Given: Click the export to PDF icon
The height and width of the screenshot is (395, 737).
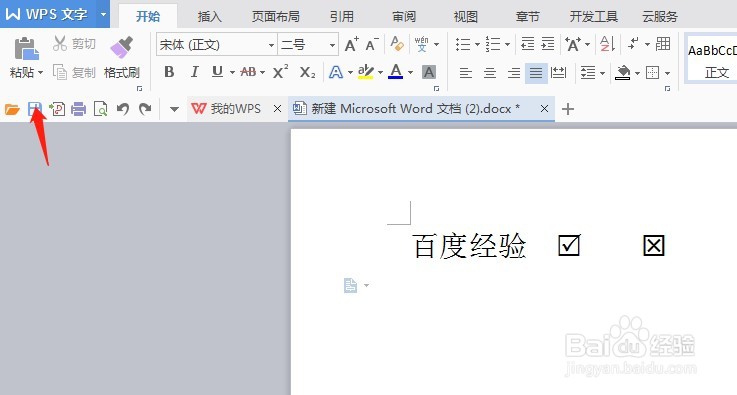Looking at the screenshot, I should [x=57, y=110].
